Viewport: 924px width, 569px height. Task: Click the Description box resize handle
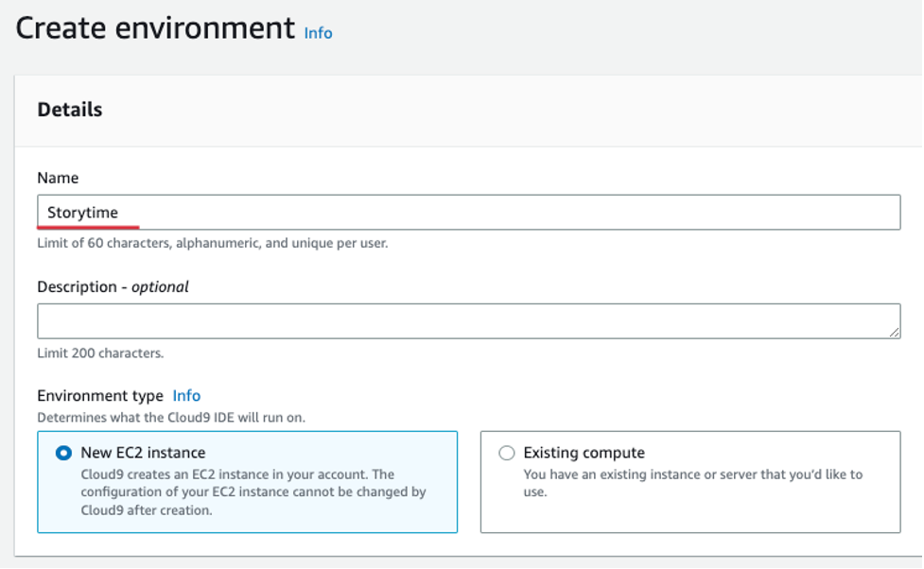pos(894,332)
